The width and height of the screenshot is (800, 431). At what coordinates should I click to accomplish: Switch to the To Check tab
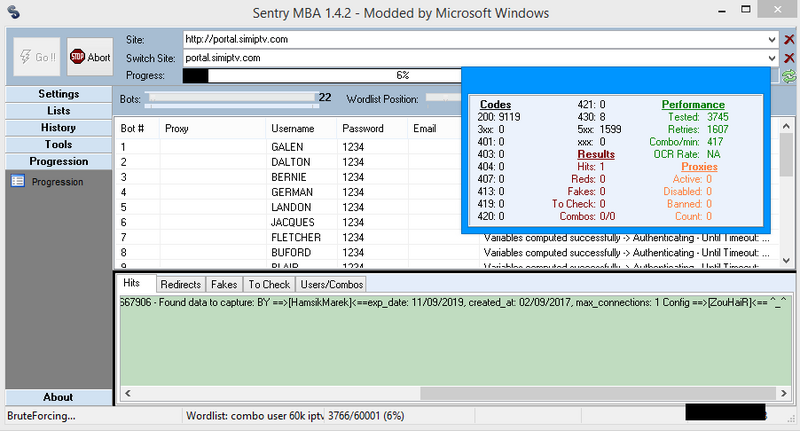pos(269,284)
